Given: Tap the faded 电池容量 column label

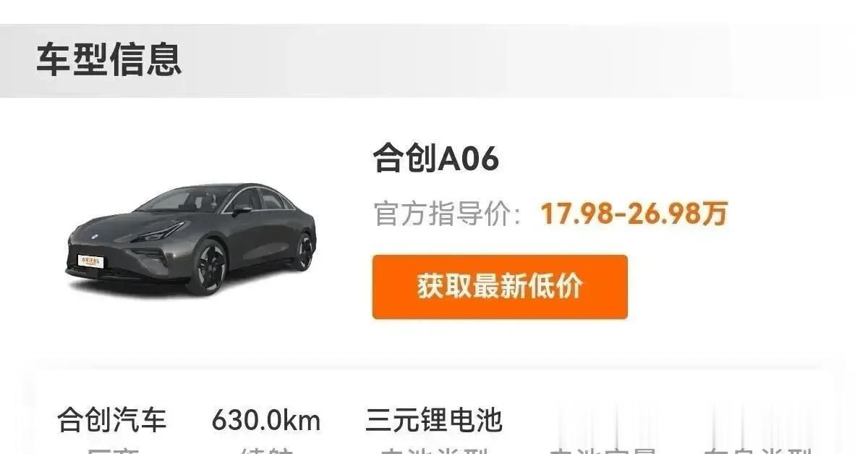Looking at the screenshot, I should [x=603, y=450].
